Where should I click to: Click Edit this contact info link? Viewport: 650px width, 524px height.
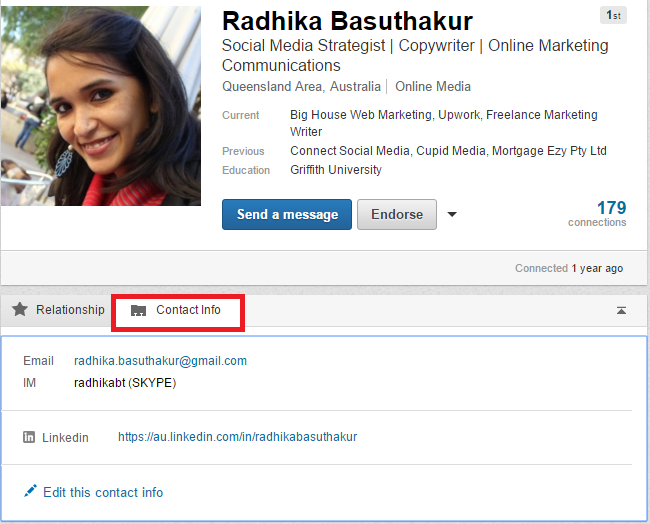(x=103, y=492)
